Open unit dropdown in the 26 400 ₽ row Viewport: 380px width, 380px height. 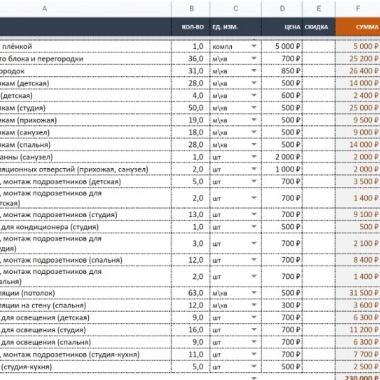[254, 71]
